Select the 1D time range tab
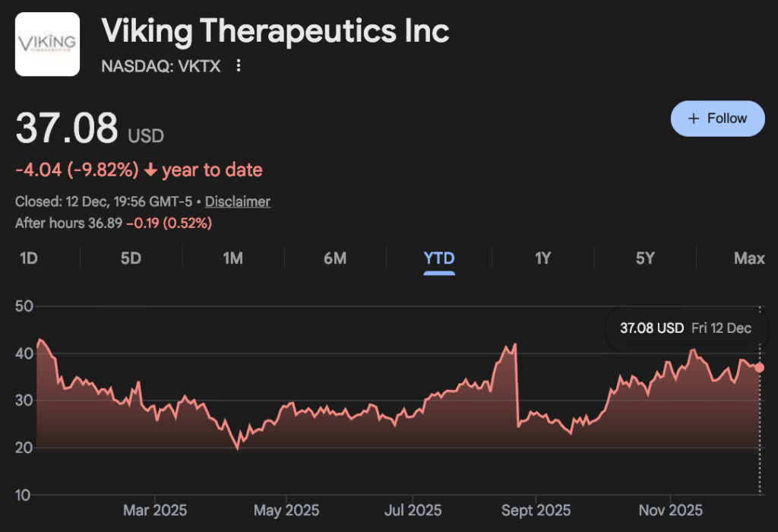This screenshot has height=532, width=778. click(x=28, y=258)
